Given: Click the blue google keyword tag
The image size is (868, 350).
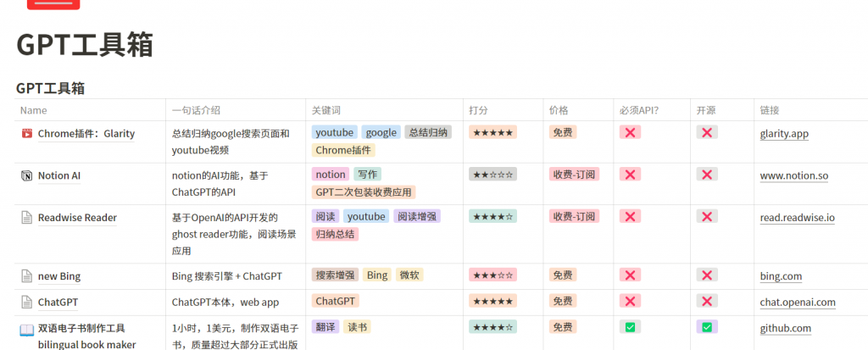Looking at the screenshot, I should click(381, 132).
